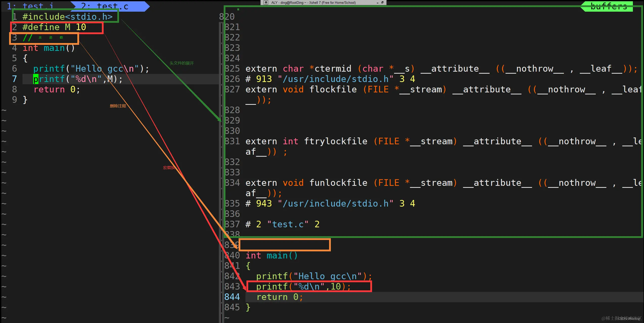Click the green cursor block on line 7
The height and width of the screenshot is (323, 644).
pos(36,79)
